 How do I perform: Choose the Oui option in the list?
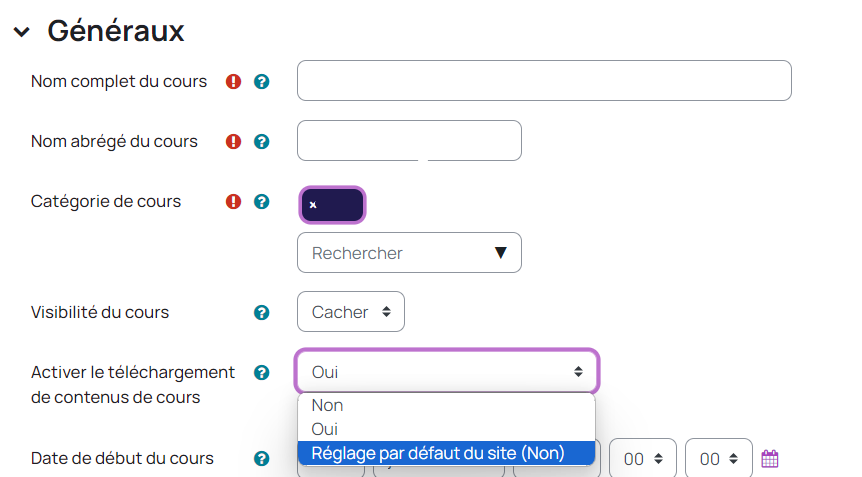(x=326, y=429)
